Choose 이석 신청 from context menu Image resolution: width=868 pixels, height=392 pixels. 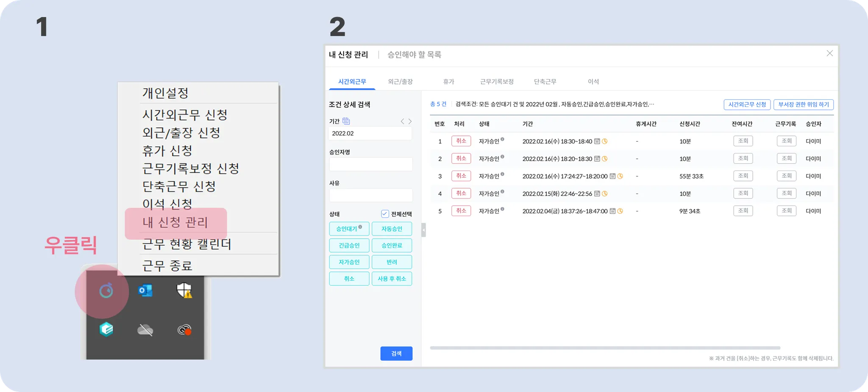167,204
